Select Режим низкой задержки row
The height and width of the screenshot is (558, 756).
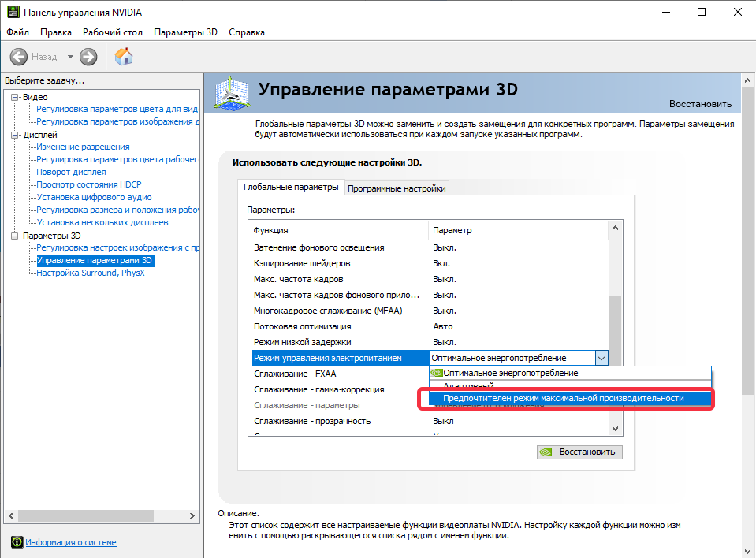tap(430, 343)
